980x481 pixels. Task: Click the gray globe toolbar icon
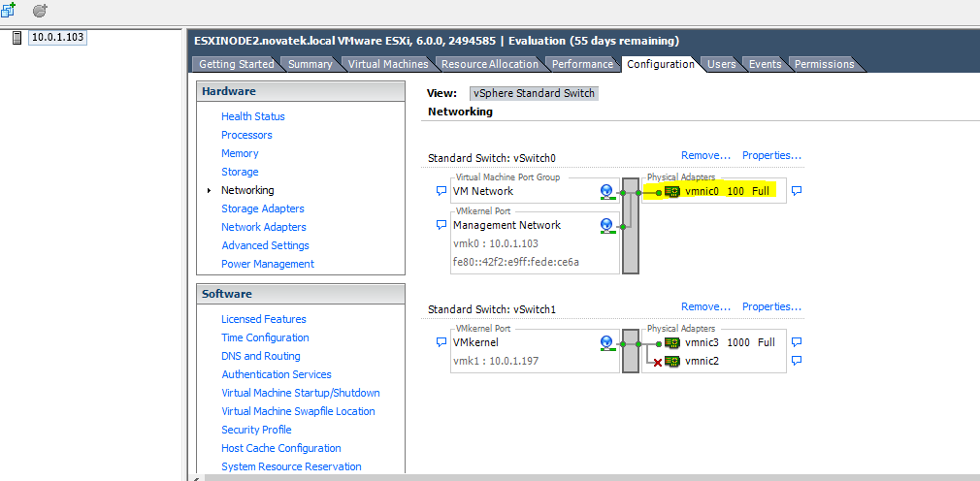(40, 11)
